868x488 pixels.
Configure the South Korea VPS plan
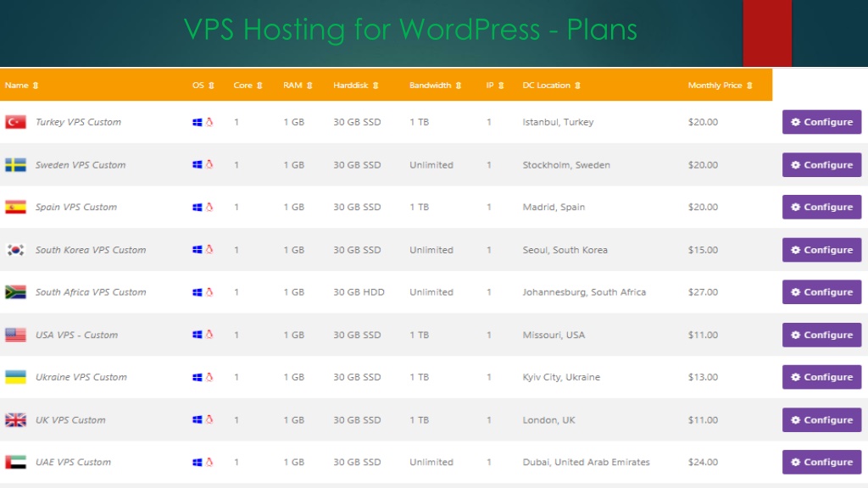(821, 250)
